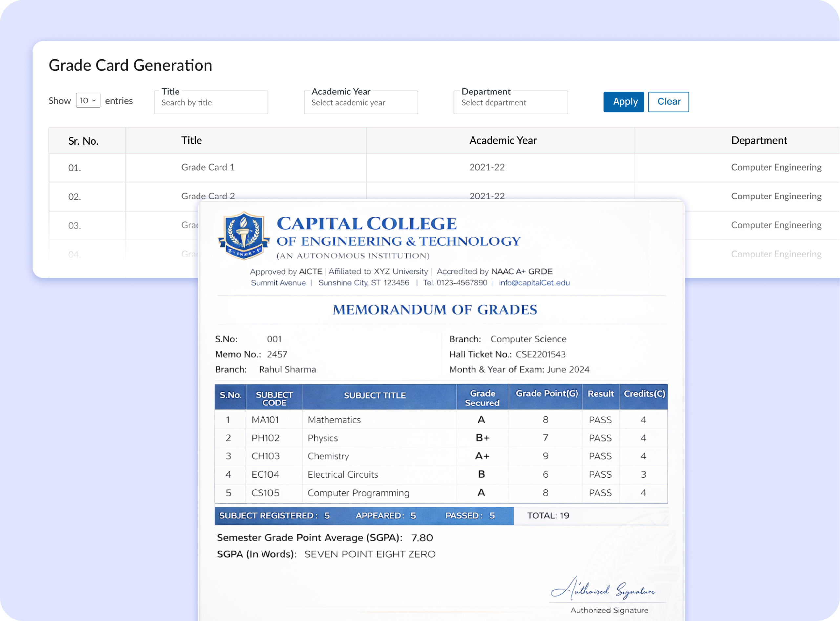Viewport: 840px width, 621px height.
Task: Open the show entries count dropdown
Action: coord(88,100)
